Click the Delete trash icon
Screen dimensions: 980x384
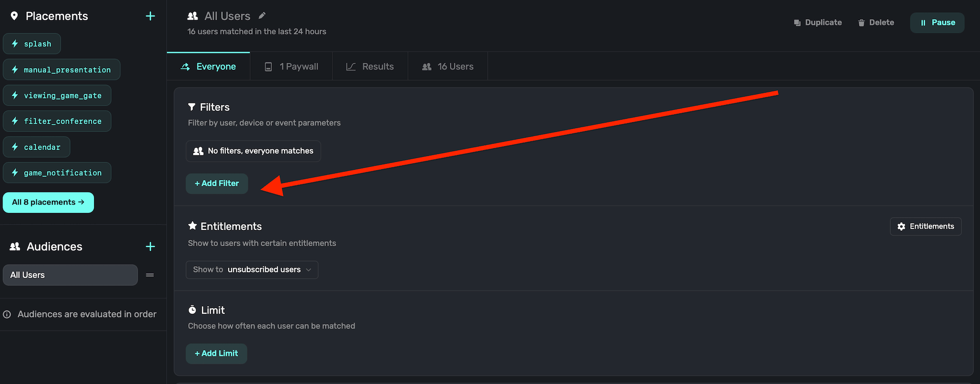coord(861,23)
